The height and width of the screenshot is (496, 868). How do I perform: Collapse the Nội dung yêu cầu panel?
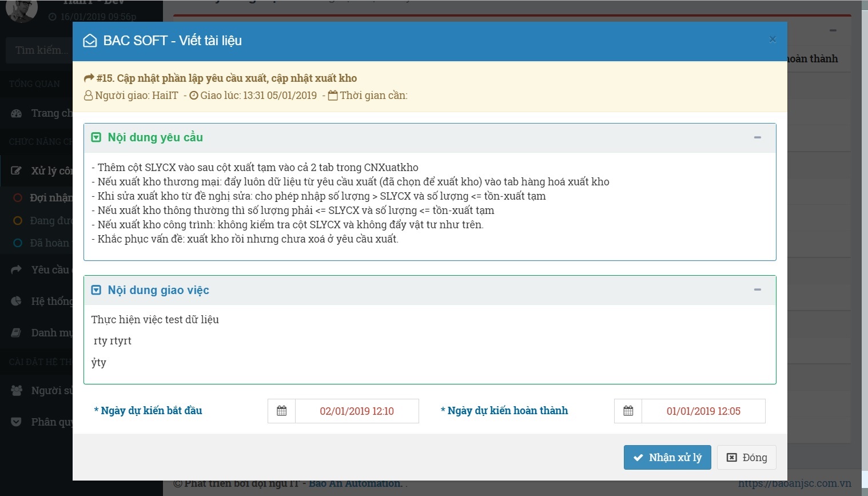[x=757, y=137]
